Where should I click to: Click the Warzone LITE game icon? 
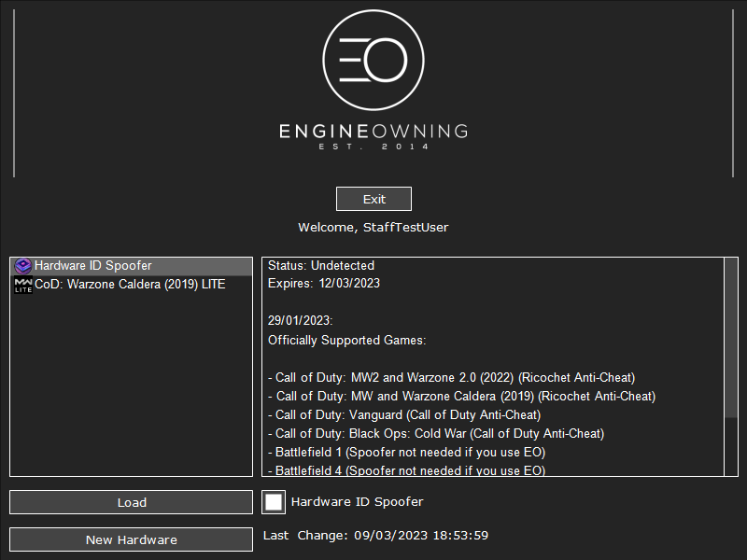[x=23, y=285]
